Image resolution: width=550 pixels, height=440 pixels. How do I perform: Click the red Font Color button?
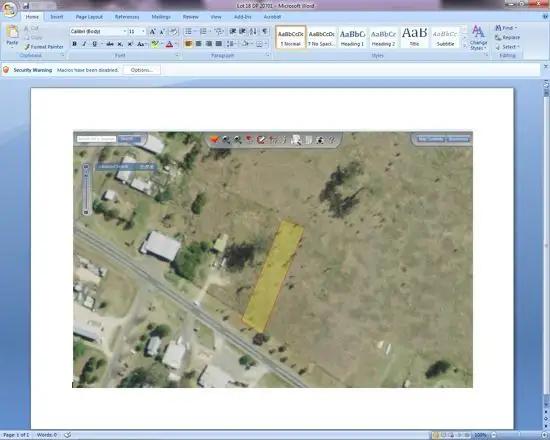click(x=169, y=44)
